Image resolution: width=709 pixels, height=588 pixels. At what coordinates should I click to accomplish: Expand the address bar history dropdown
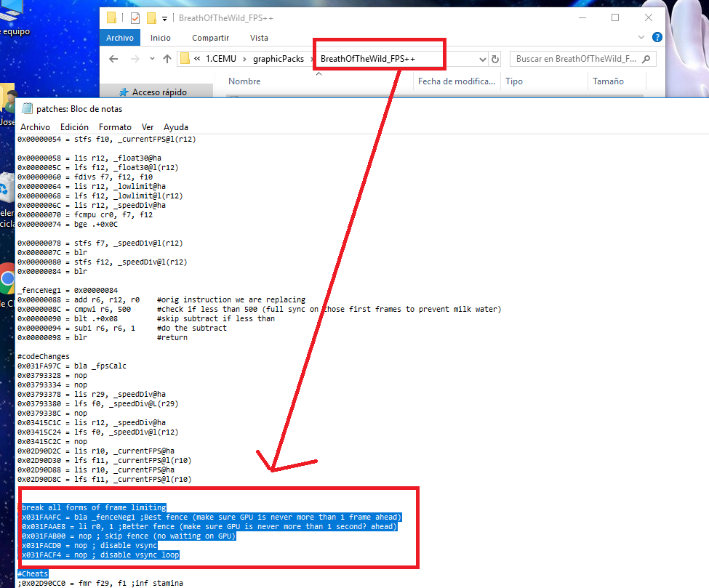[482, 59]
